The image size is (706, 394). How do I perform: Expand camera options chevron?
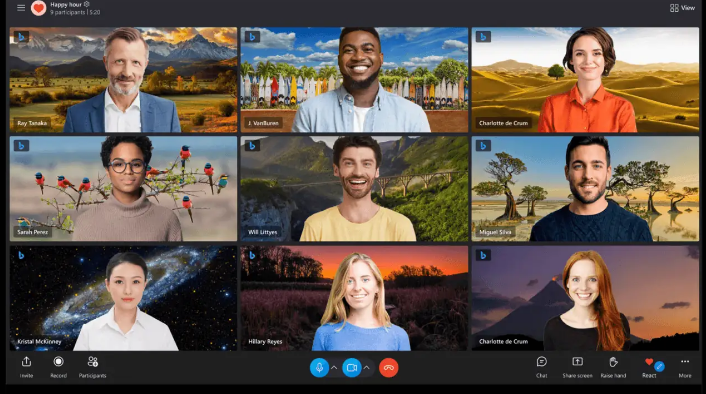pyautogui.click(x=367, y=368)
